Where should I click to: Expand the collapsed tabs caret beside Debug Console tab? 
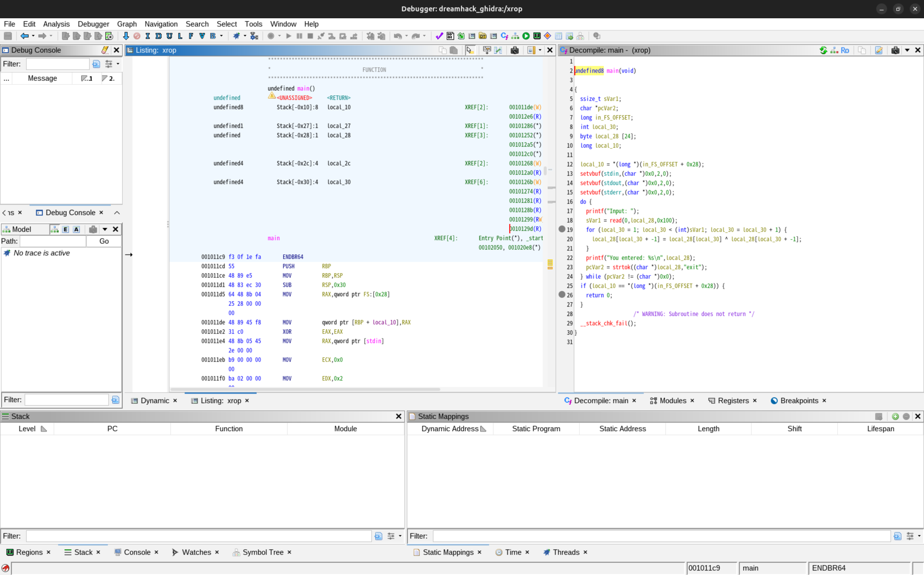pos(117,213)
